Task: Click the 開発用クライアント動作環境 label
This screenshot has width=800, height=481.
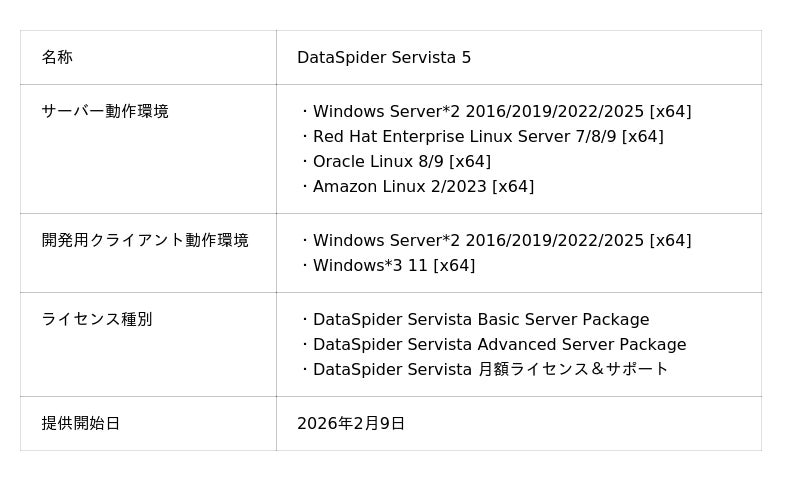Action: pos(145,241)
